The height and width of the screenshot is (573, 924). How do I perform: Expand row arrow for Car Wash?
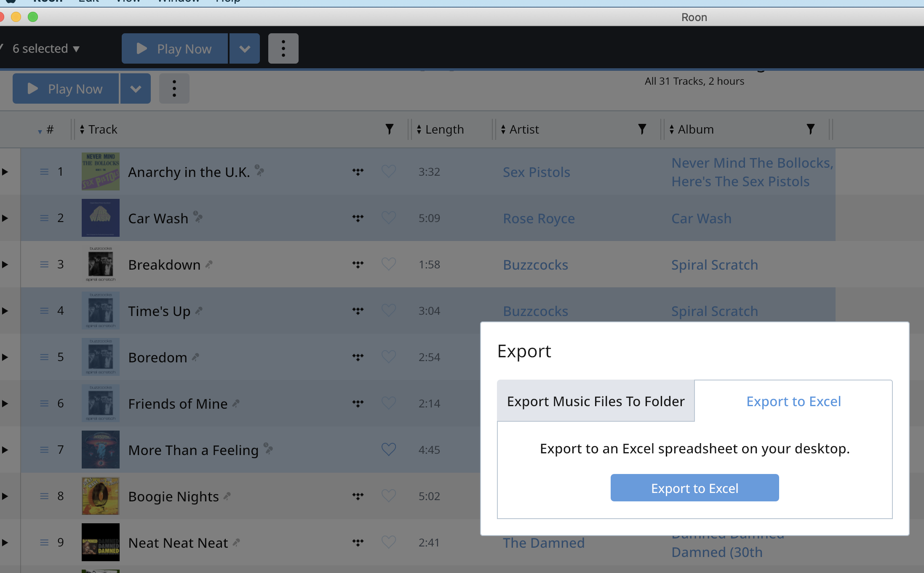[x=5, y=218]
